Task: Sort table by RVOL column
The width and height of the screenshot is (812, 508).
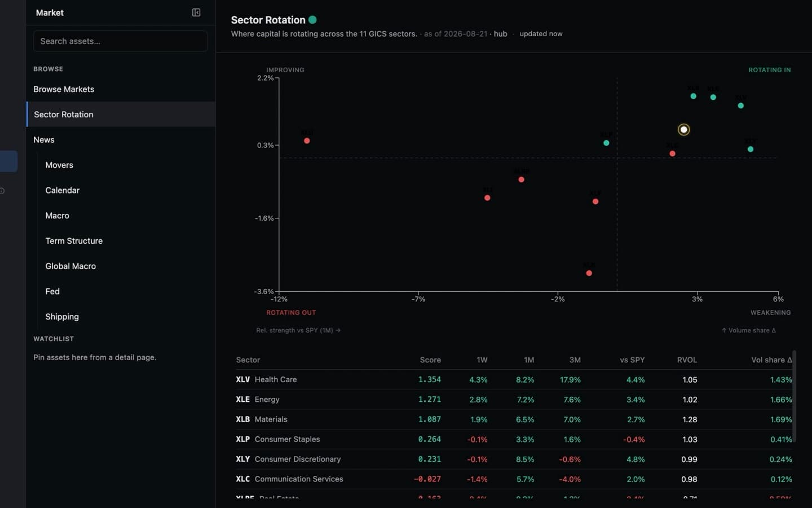Action: coord(687,360)
